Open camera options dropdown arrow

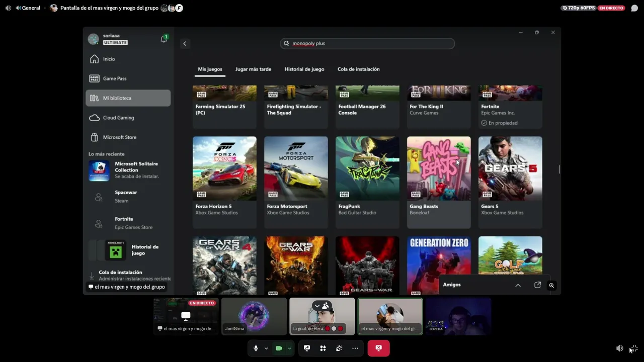289,348
